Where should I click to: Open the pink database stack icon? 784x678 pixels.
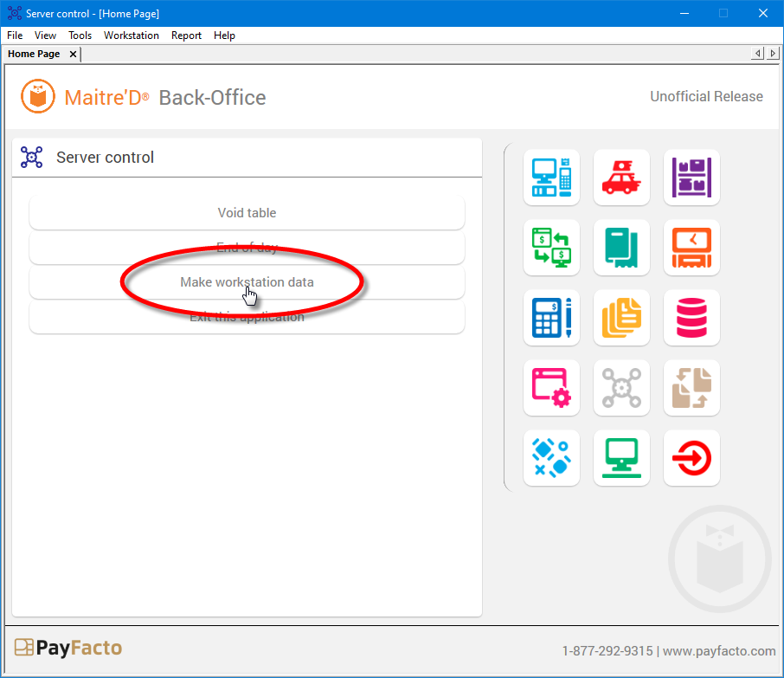click(691, 318)
